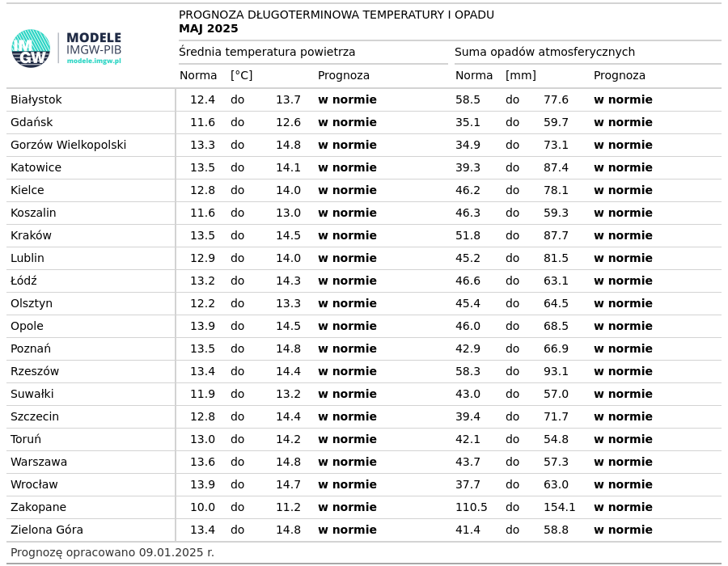728x566 pixels.
Task: Click Poznań upper precipitation norm 66.9
Action: (x=557, y=348)
